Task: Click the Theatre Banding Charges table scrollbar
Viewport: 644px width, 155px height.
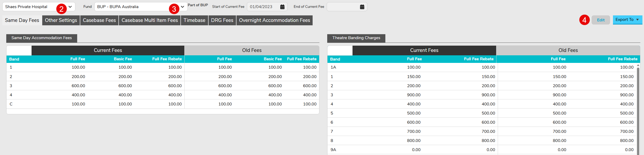Action: pos(638,110)
